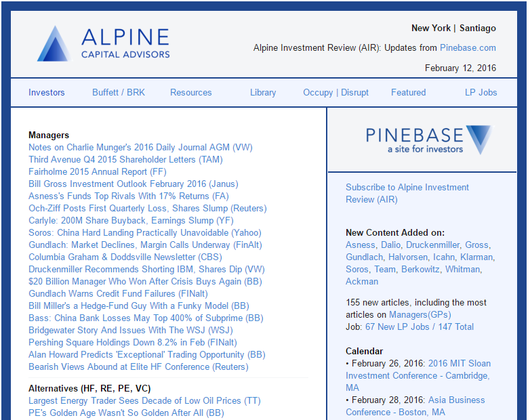This screenshot has height=420, width=530.
Task: Go to the Resources section
Action: [x=191, y=93]
